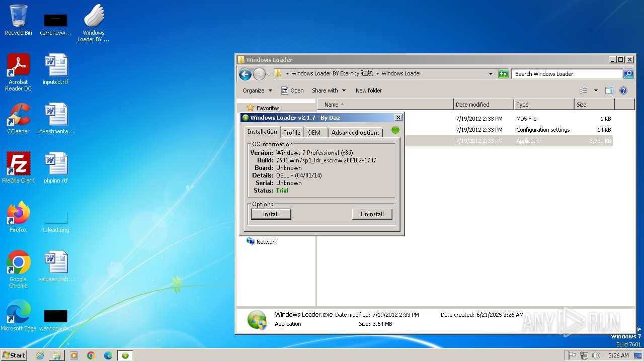The image size is (644, 362).
Task: Sort by the Name column header
Action: (385, 105)
